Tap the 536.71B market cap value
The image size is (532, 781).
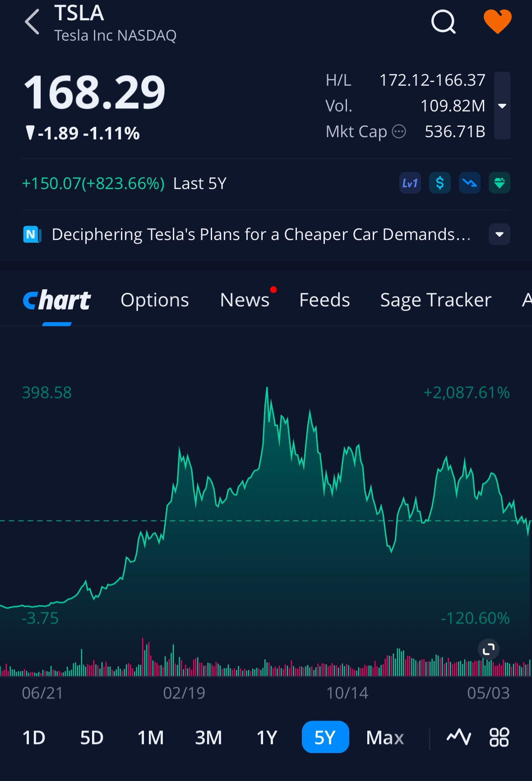click(x=455, y=132)
